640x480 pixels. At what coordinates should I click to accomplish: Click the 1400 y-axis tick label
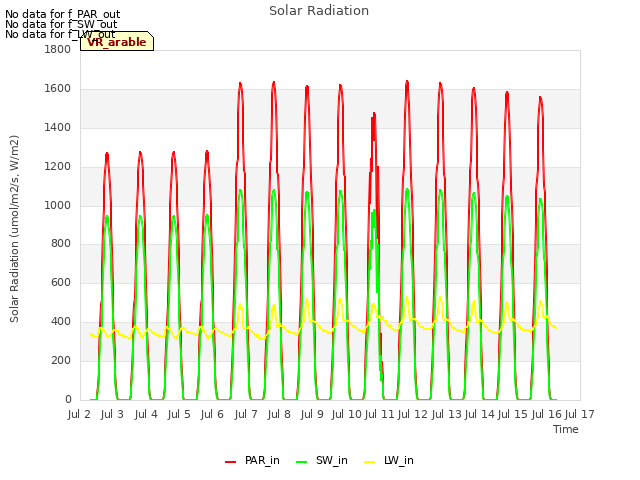(58, 127)
